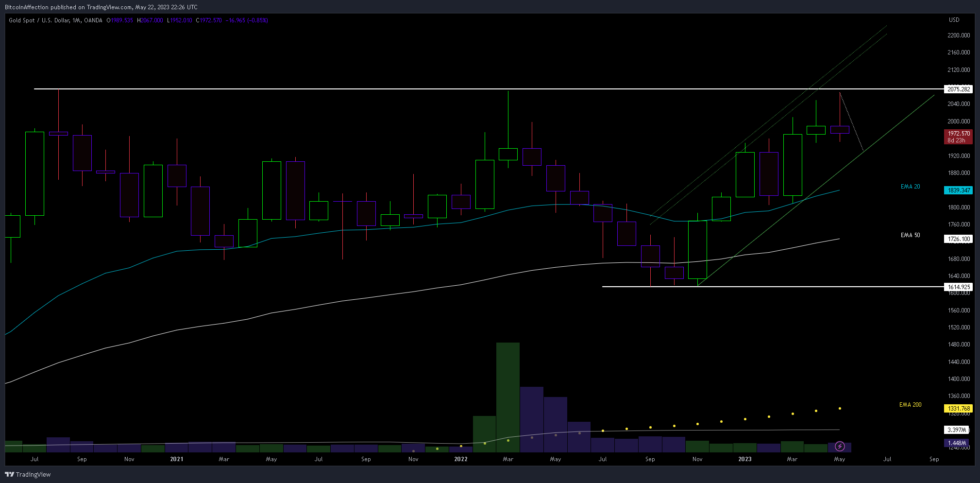Click the TradingView logo
This screenshot has width=980, height=483.
point(28,474)
